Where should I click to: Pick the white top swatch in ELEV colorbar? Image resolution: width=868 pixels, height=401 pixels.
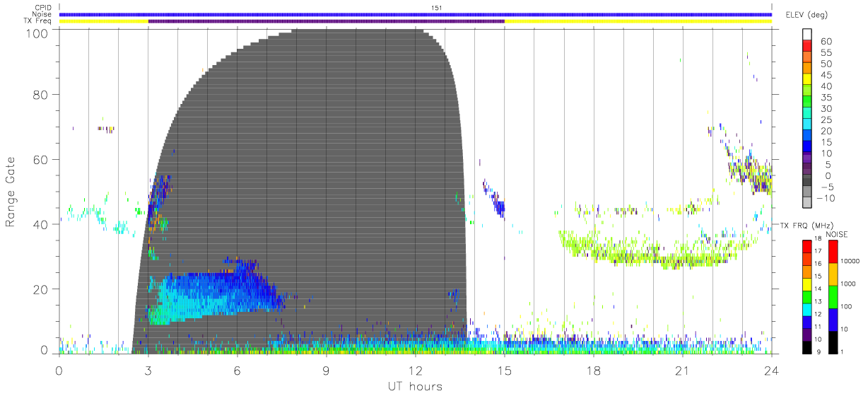pyautogui.click(x=807, y=35)
